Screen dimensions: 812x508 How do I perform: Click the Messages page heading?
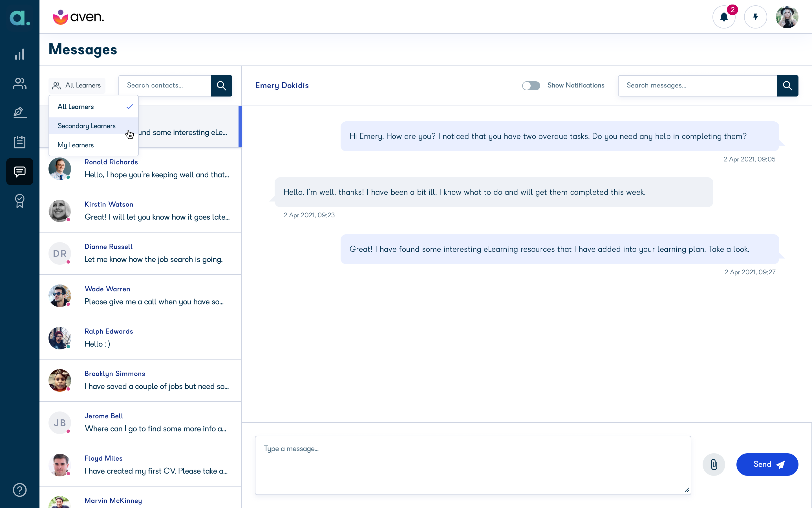[83, 50]
